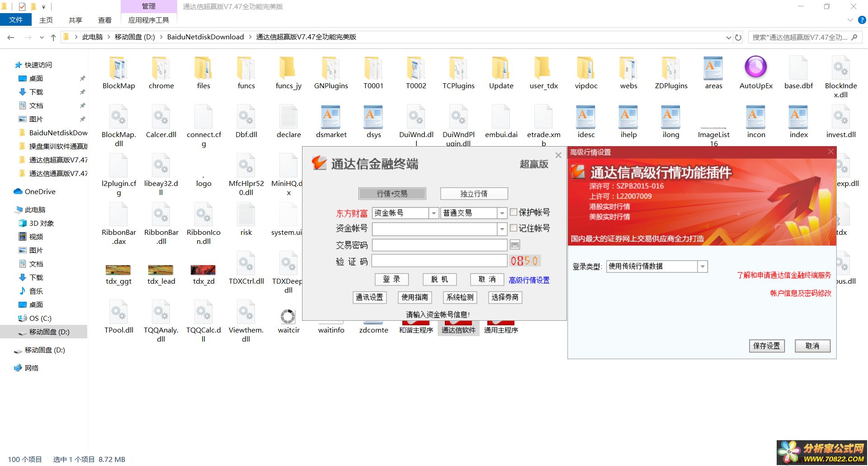Open the 登录类型 dropdown in 高级行情设置
868x466 pixels.
coord(703,266)
